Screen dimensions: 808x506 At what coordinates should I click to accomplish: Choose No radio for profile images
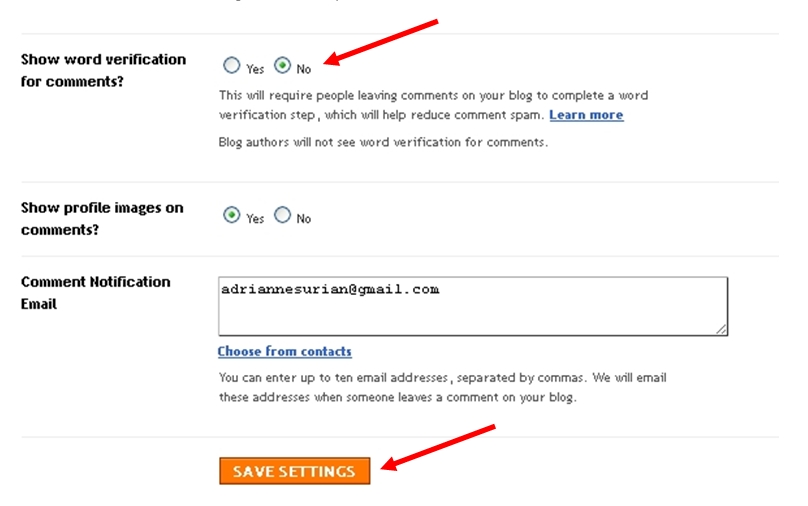click(283, 215)
